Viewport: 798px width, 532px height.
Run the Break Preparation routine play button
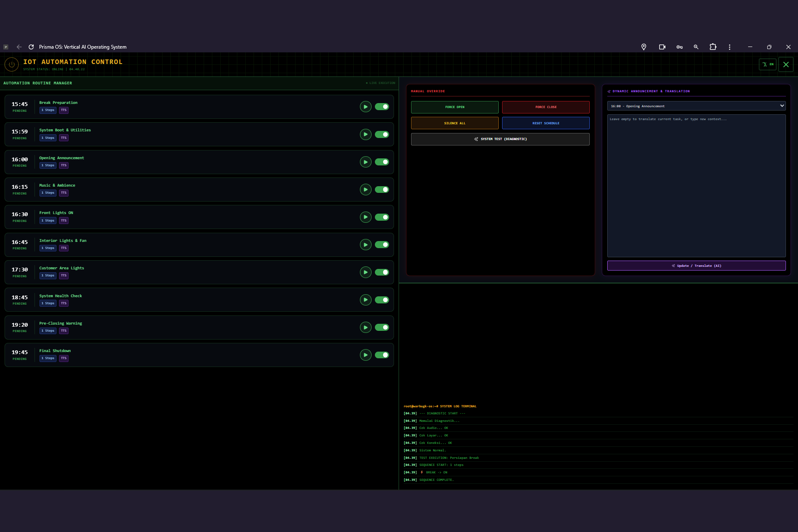[365, 107]
